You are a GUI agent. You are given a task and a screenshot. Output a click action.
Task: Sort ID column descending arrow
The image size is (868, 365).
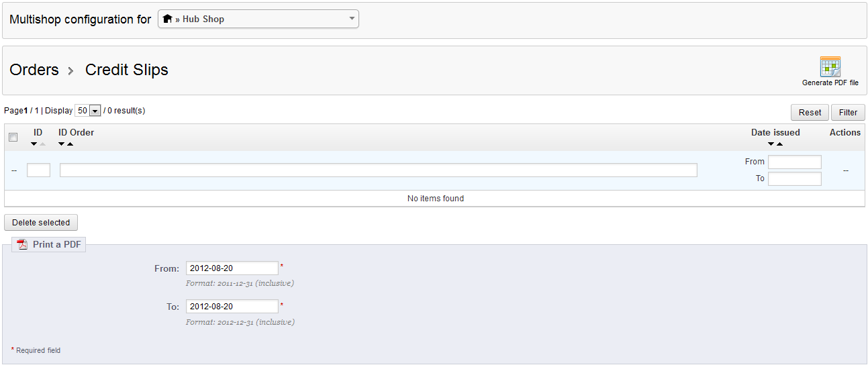coord(34,144)
